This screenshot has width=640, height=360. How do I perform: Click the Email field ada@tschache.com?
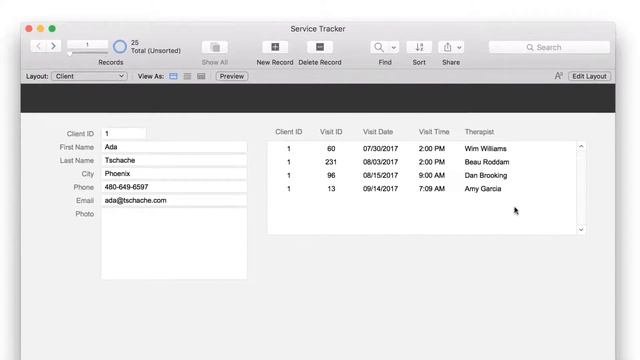click(174, 200)
